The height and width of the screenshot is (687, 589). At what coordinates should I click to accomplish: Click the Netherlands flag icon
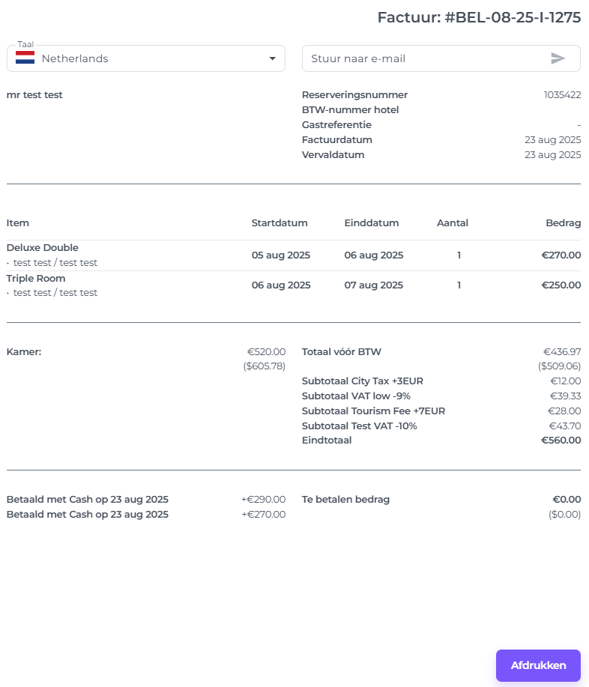(x=25, y=58)
